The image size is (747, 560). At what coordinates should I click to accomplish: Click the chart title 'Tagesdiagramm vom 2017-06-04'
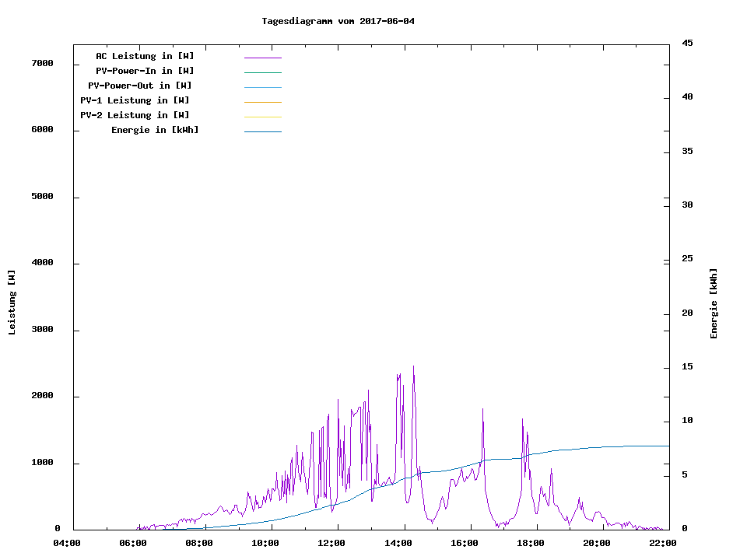pos(338,21)
